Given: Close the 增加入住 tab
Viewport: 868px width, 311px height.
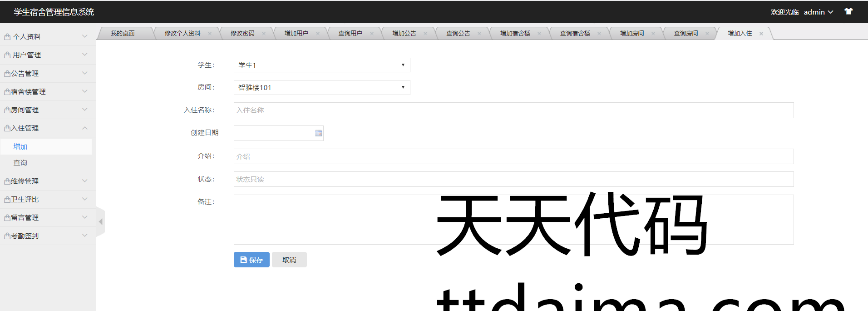Looking at the screenshot, I should coord(761,34).
